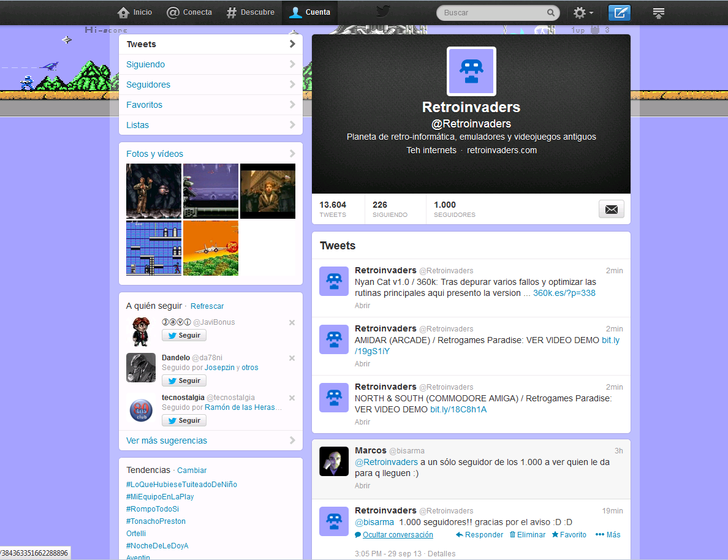The height and width of the screenshot is (560, 728).
Task: Open link 360k.es/?p=338
Action: 564,293
